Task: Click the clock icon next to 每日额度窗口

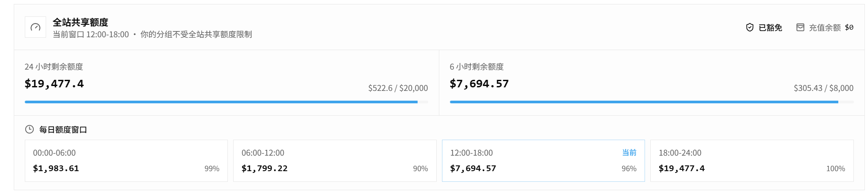Action: (x=29, y=129)
